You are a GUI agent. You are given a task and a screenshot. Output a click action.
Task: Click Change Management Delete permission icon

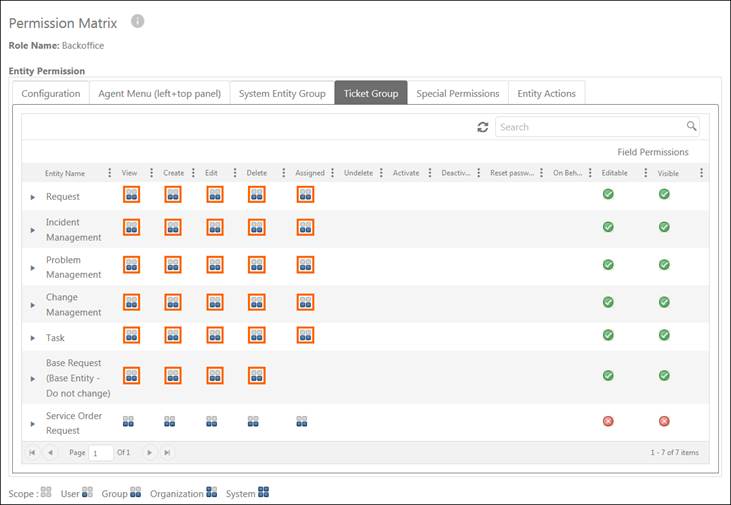tap(257, 302)
